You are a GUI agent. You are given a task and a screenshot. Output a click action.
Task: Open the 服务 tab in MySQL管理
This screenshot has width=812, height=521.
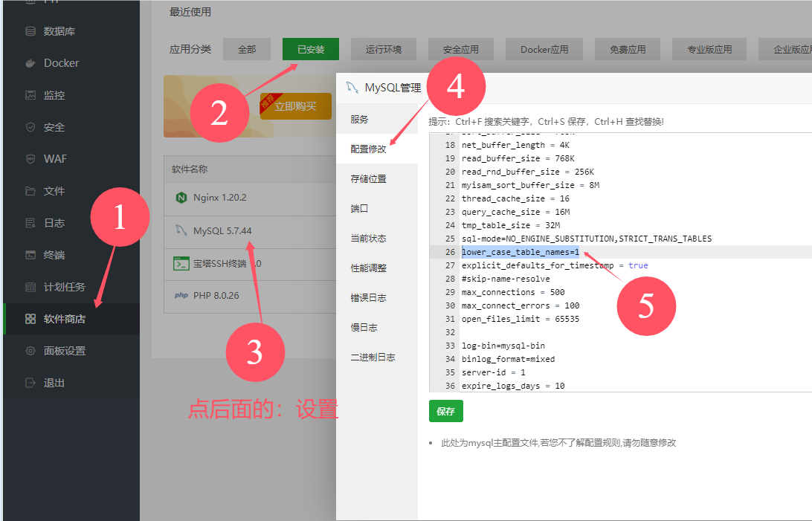[377, 120]
